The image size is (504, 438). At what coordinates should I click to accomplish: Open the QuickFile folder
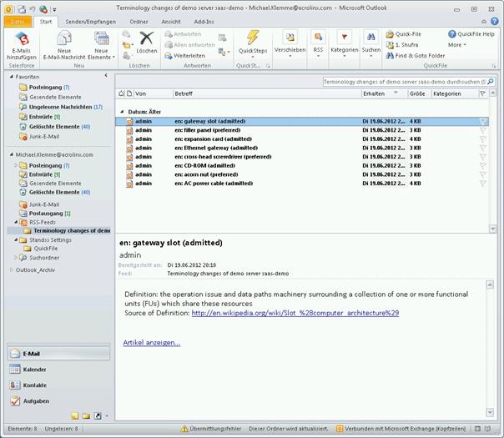click(x=41, y=249)
